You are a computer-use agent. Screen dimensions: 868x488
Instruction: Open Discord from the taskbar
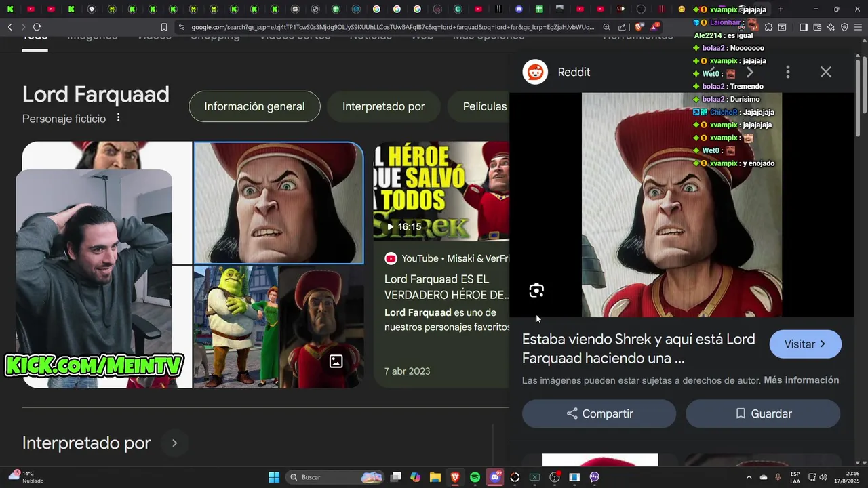tap(495, 477)
